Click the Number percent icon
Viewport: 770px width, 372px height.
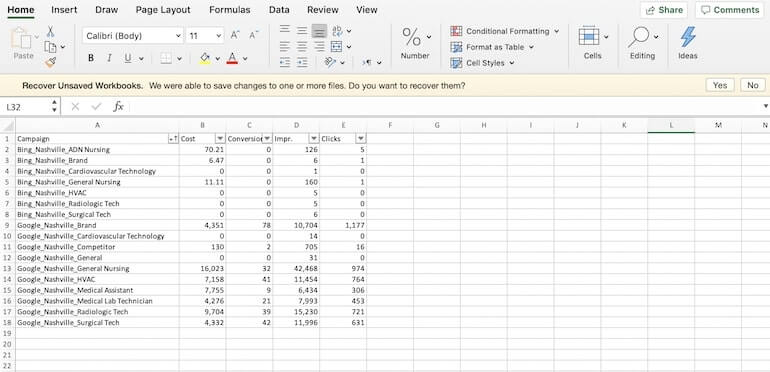click(x=411, y=37)
